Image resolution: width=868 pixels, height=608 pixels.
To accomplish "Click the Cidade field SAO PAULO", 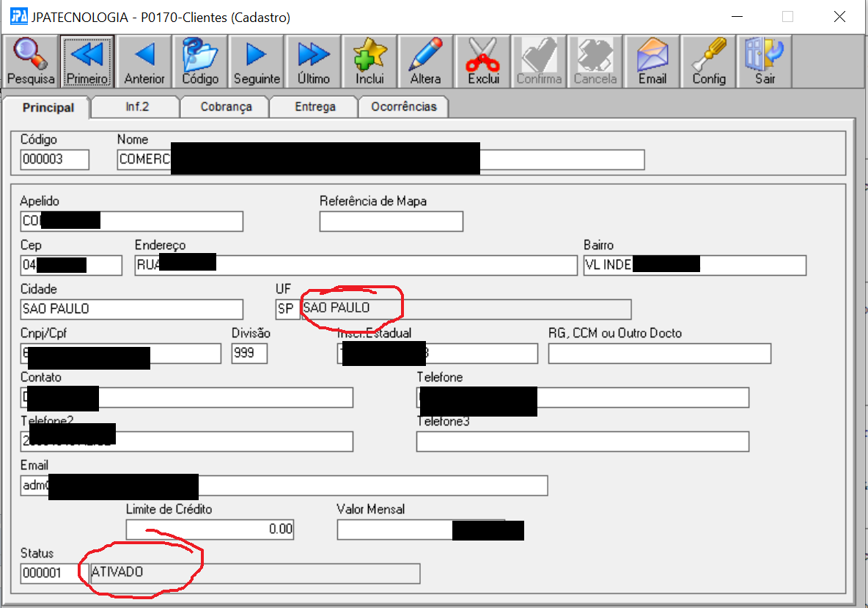I will point(132,309).
